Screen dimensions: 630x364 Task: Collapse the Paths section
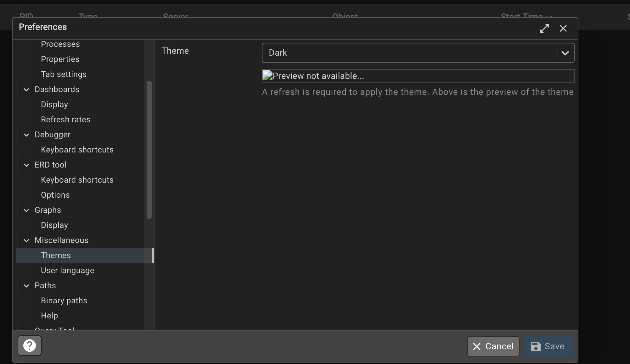tap(26, 286)
